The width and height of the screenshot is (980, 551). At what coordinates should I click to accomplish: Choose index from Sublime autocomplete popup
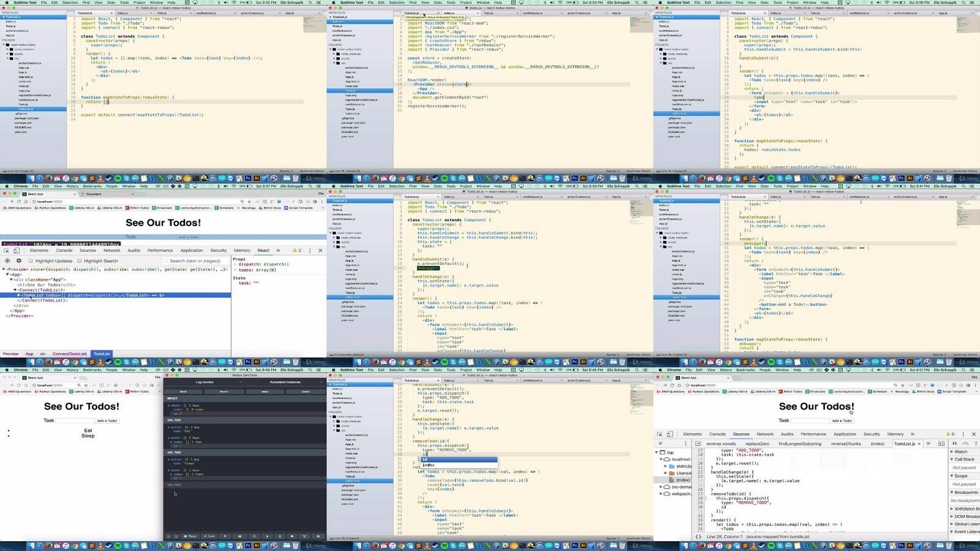[458, 465]
